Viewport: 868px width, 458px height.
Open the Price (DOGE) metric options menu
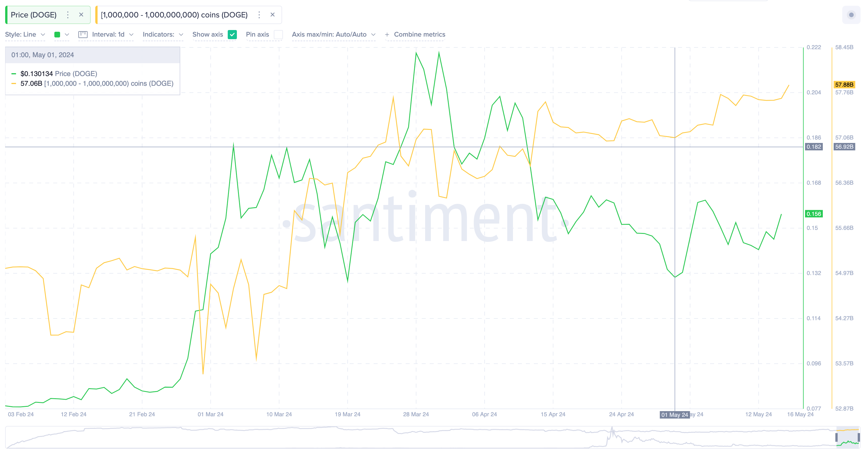coord(68,15)
